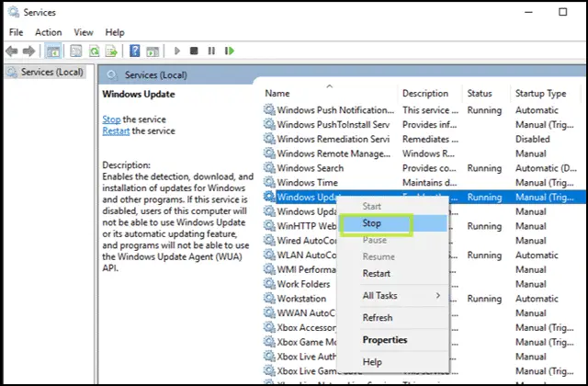Choose Refresh in the context menu
Viewport: 588px width, 386px height.
point(393,318)
